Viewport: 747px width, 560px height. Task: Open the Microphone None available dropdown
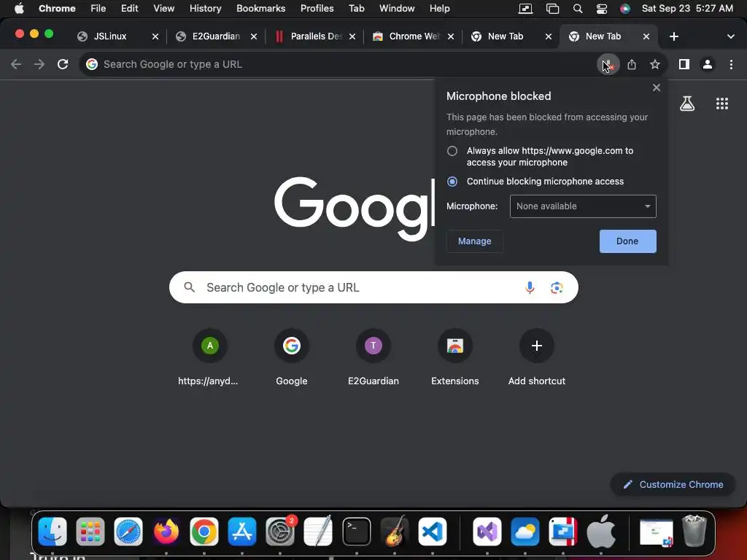tap(583, 206)
